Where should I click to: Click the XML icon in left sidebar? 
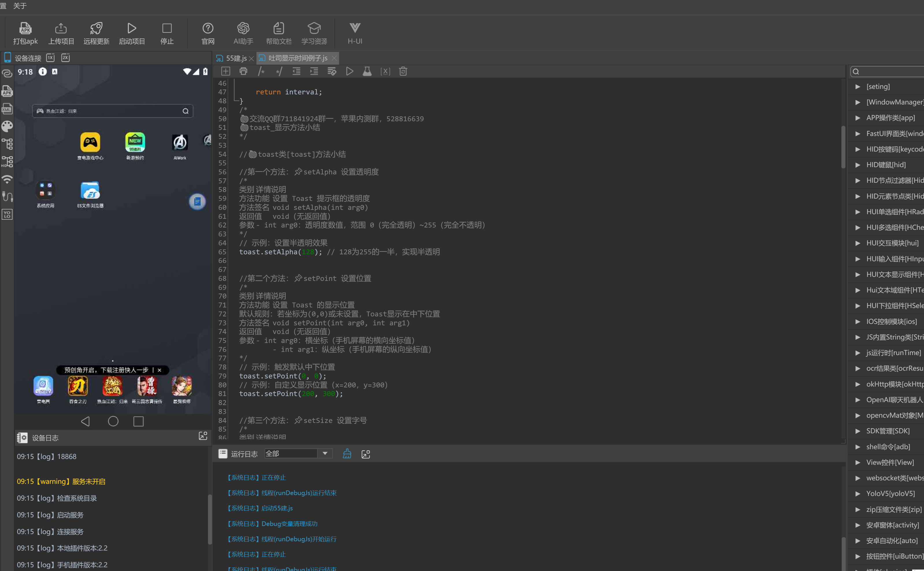7,109
